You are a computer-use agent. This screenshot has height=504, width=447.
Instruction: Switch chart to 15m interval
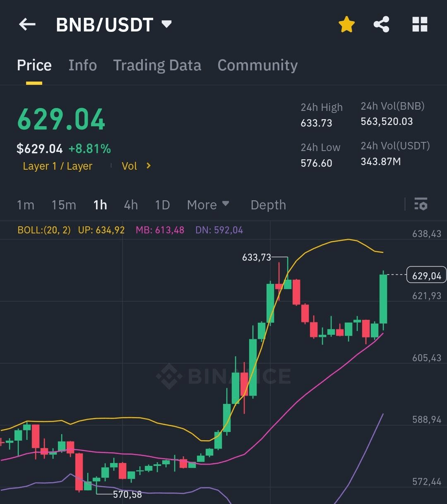[x=64, y=205]
